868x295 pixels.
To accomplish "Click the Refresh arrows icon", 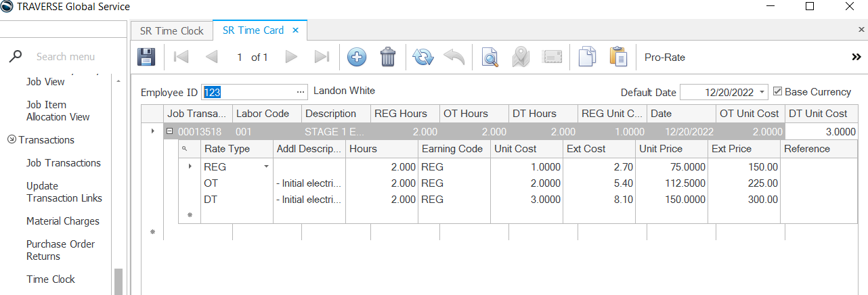I will (x=423, y=58).
